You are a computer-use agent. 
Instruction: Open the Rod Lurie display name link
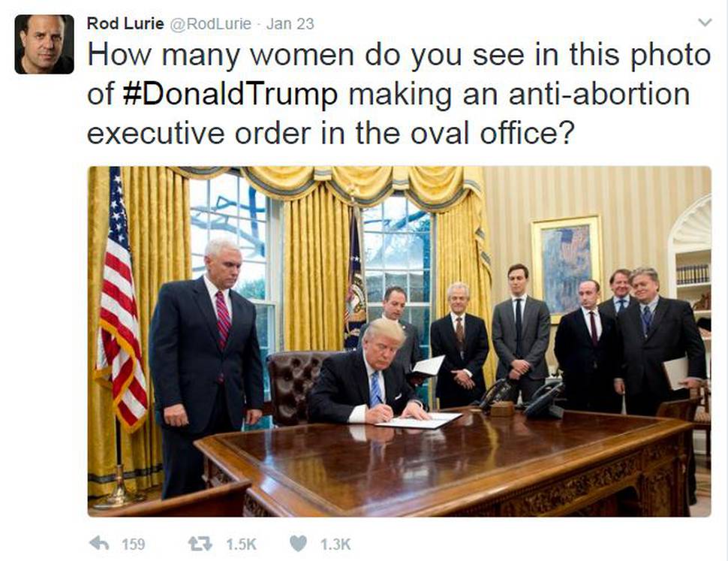pyautogui.click(x=125, y=23)
